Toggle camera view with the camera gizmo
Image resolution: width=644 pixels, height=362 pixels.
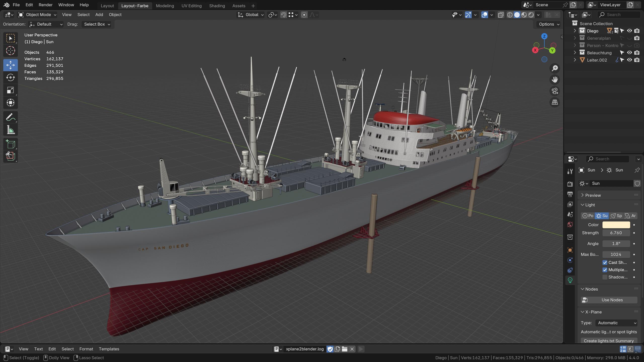pyautogui.click(x=555, y=91)
